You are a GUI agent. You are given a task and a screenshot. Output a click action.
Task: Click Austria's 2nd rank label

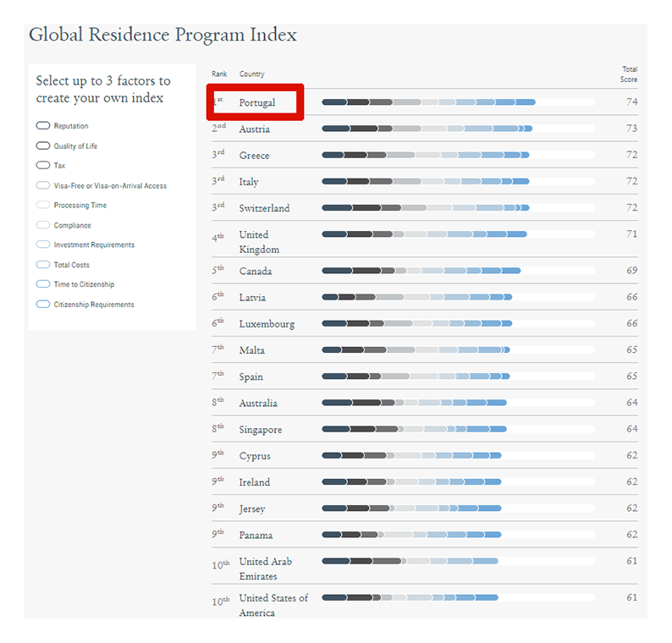[x=218, y=127]
